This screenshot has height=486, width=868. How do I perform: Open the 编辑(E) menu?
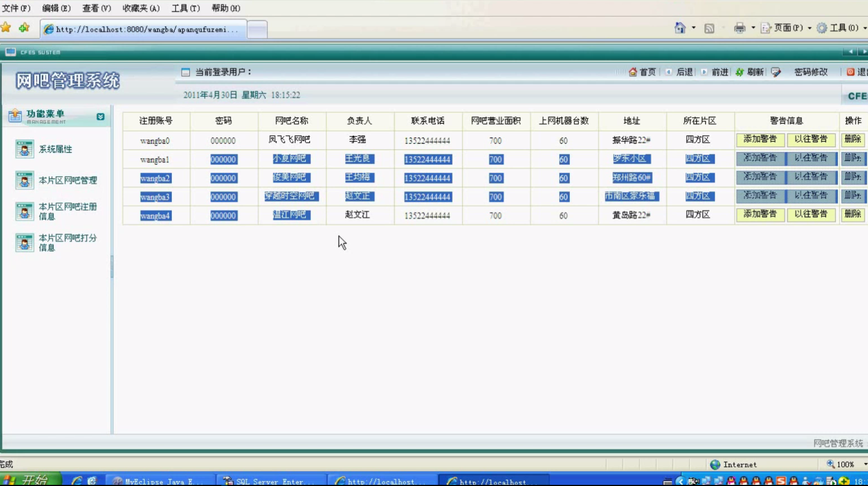tap(56, 8)
